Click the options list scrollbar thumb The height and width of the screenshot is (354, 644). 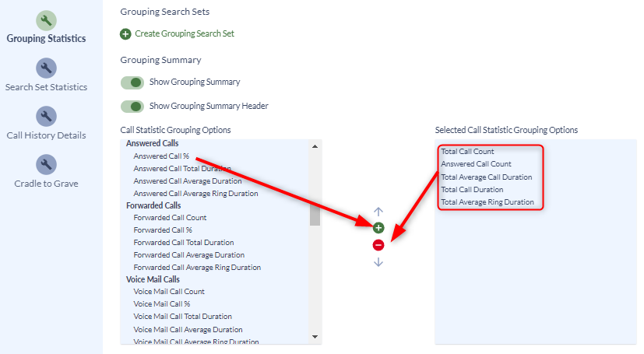point(315,215)
